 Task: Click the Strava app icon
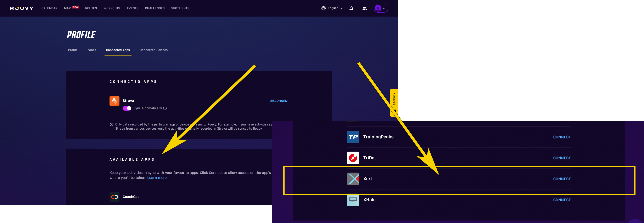[114, 101]
